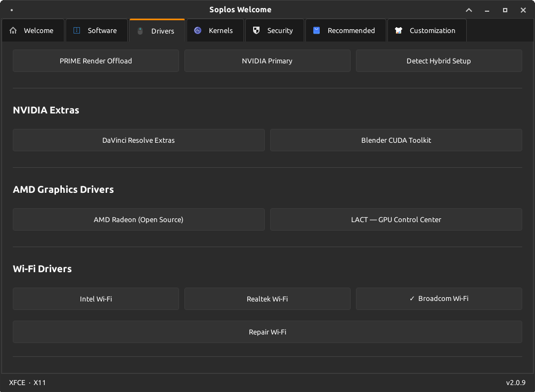Click the Kernels tab's round purple icon
The height and width of the screenshot is (392, 535).
click(x=198, y=30)
